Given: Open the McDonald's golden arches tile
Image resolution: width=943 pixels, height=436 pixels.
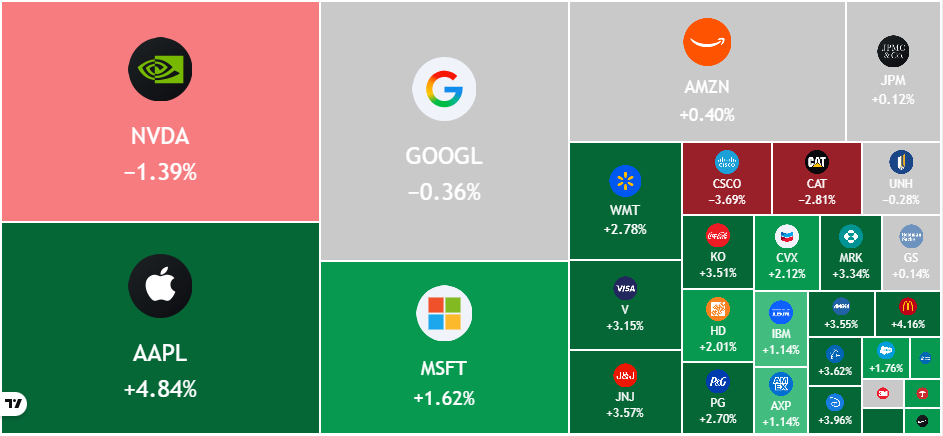Looking at the screenshot, I should 908,315.
